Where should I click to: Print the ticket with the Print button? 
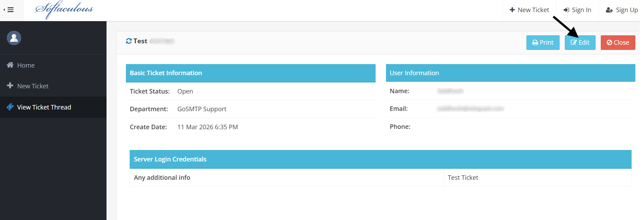[x=543, y=42]
